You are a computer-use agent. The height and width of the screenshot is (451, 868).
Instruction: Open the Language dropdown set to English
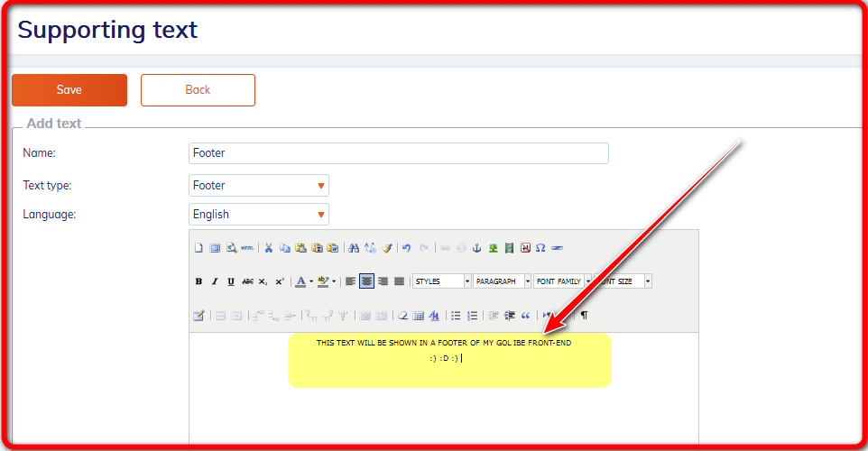click(x=259, y=215)
